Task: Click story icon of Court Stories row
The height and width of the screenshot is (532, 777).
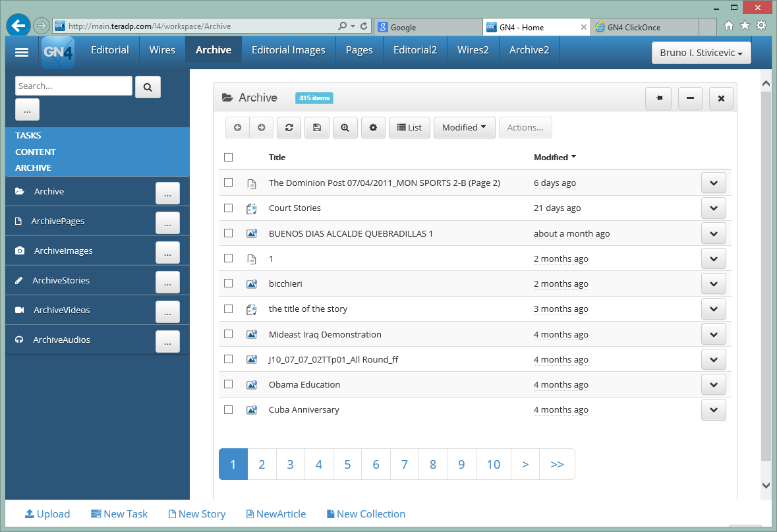Action: pyautogui.click(x=252, y=209)
